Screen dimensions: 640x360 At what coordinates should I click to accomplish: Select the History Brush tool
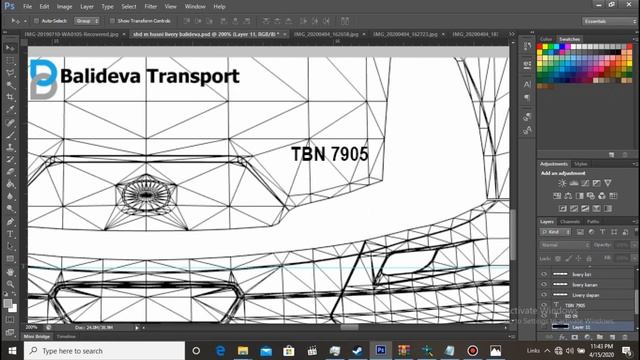point(10,160)
